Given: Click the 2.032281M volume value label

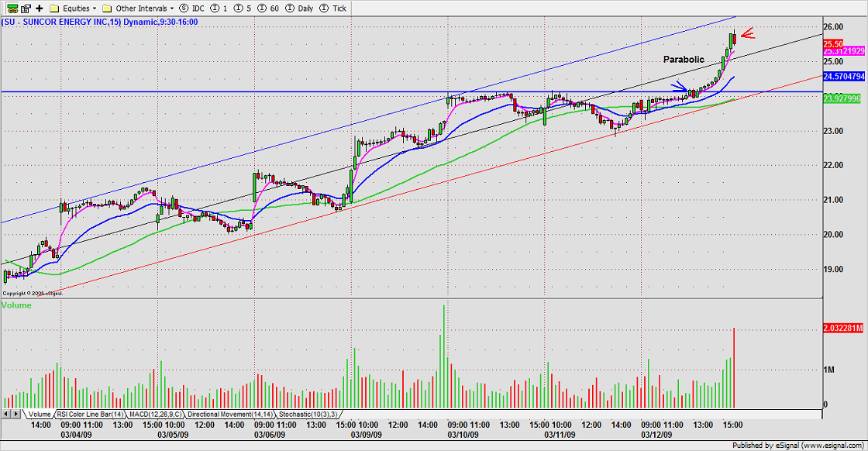Looking at the screenshot, I should [843, 328].
